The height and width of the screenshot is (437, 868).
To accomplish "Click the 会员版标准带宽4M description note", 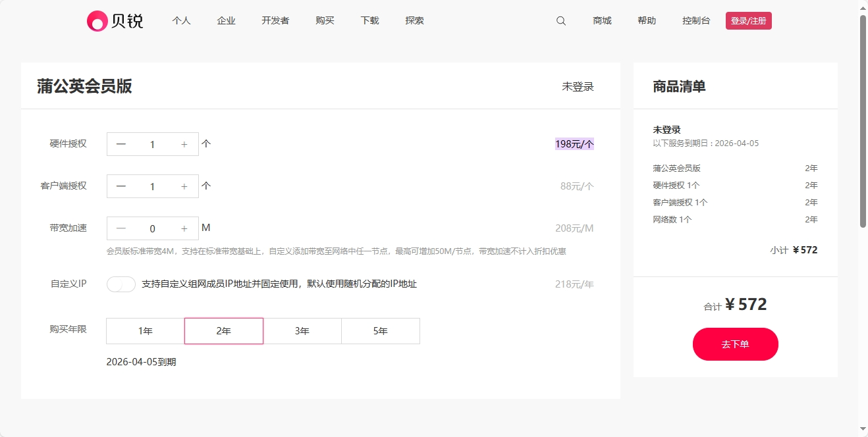I will 336,251.
